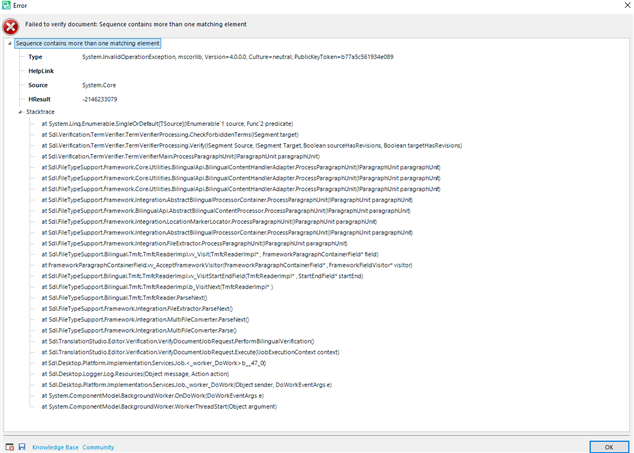Select the CheckForbiddenTerms stack trace line
This screenshot has height=453, width=634.
(170, 135)
